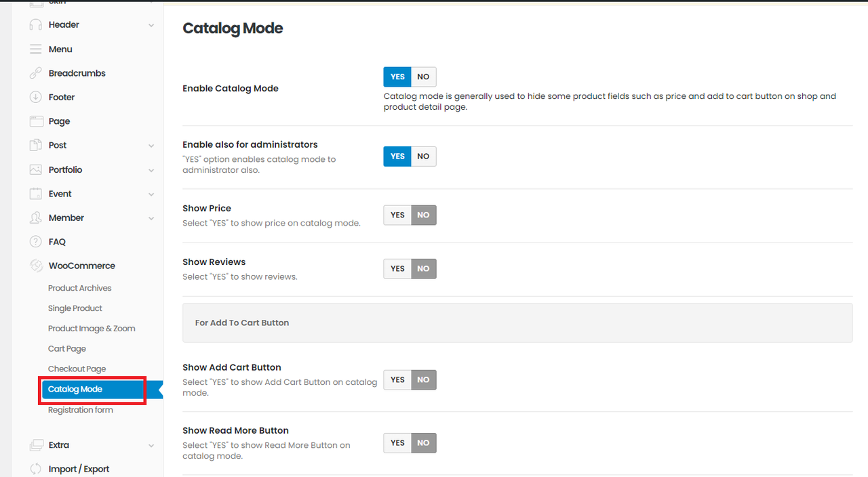Viewport: 868px width, 477px height.
Task: Click the Catalog Mode page heading
Action: [x=233, y=28]
